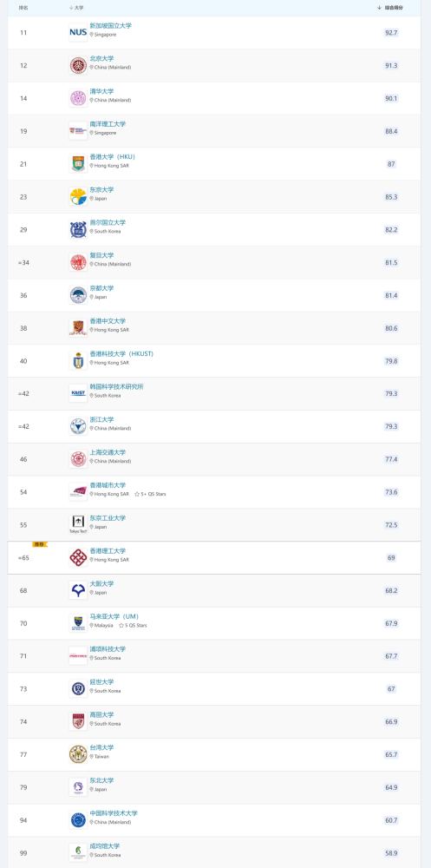The width and height of the screenshot is (431, 868).
Task: Select the Hong Kong Polytechnic red emblem
Action: pos(78,557)
